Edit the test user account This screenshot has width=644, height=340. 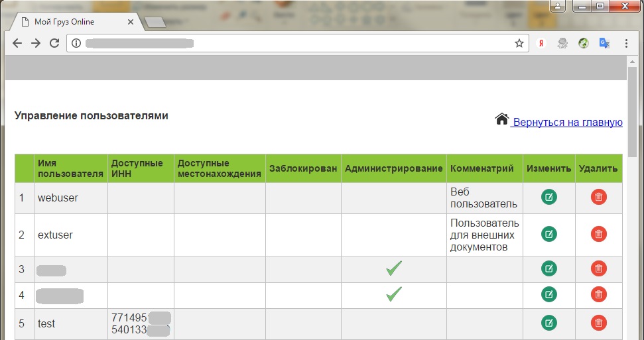pos(548,323)
